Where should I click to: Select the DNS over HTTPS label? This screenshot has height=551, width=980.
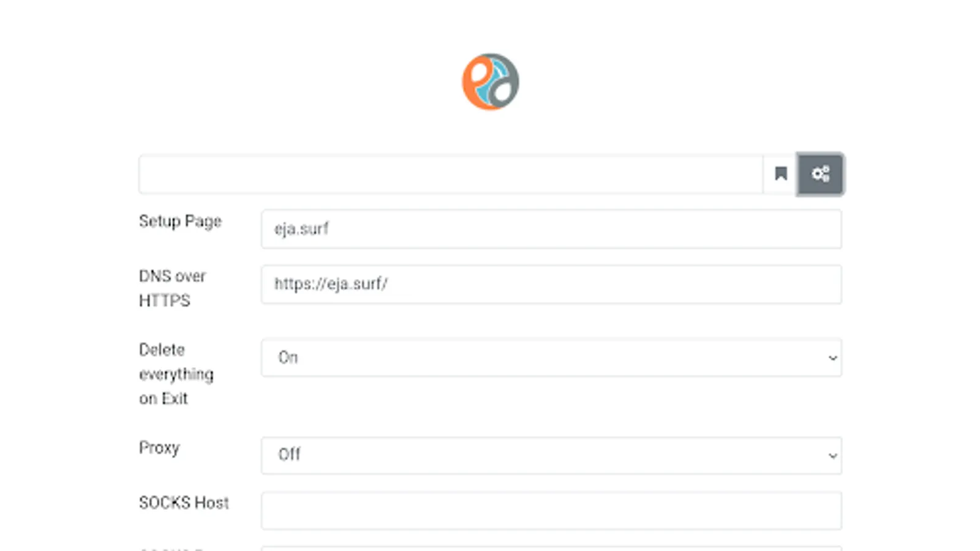[172, 288]
